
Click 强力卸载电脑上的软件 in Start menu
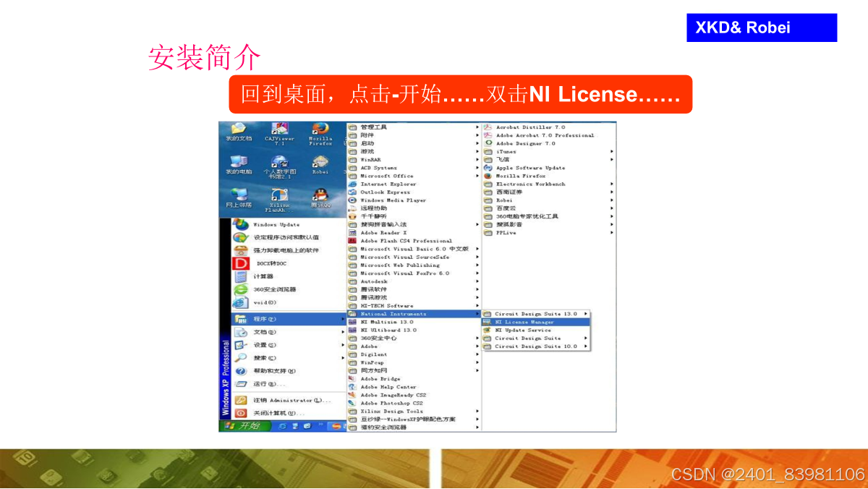coord(288,250)
